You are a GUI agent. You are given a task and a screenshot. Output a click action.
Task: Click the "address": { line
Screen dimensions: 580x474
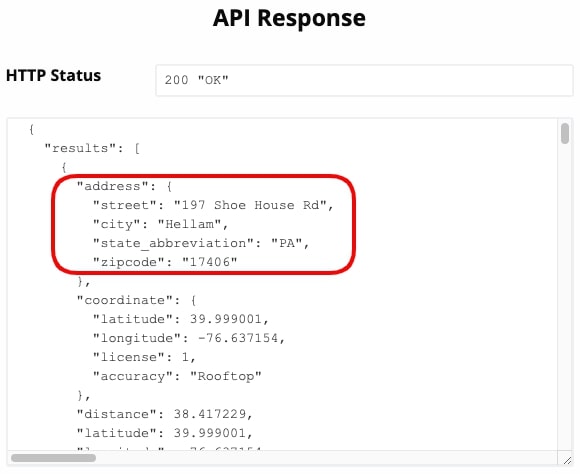pyautogui.click(x=124, y=186)
